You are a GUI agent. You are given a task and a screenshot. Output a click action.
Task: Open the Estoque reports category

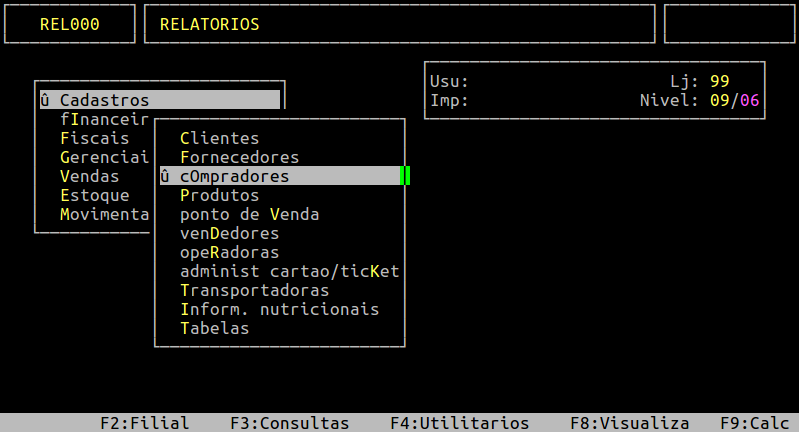(x=95, y=195)
